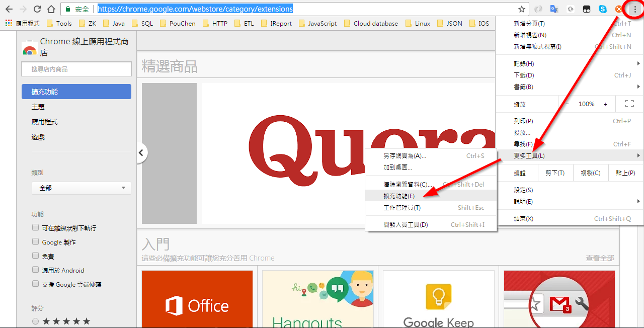
Task: Click the 複製(C) edit button
Action: pos(590,173)
